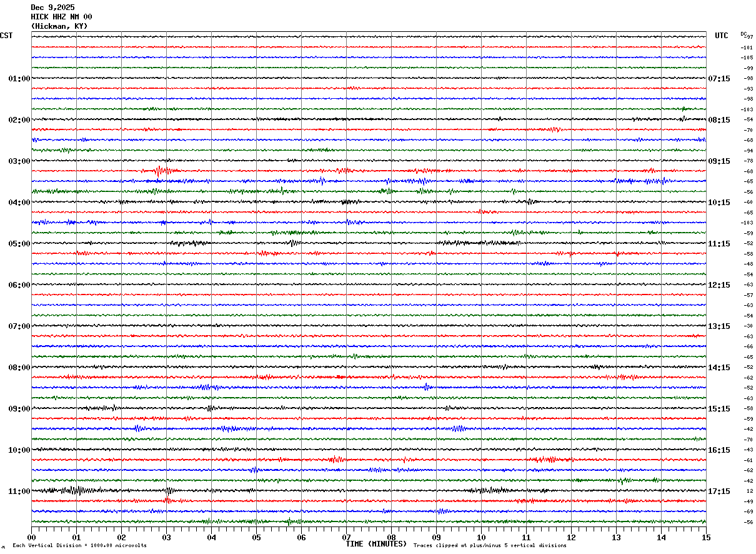The width and height of the screenshot is (756, 554).
Task: Click the 'TIME (MINUTES)' axis title
Action: 376,544
